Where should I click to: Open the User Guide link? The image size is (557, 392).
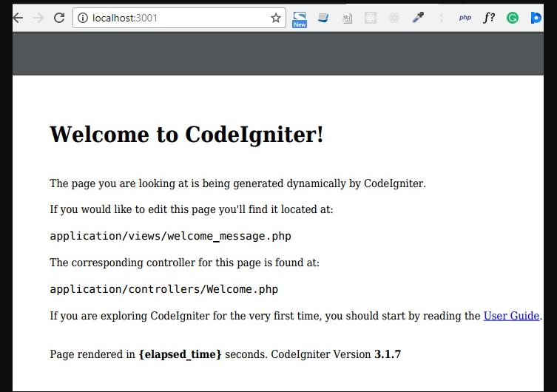(511, 316)
